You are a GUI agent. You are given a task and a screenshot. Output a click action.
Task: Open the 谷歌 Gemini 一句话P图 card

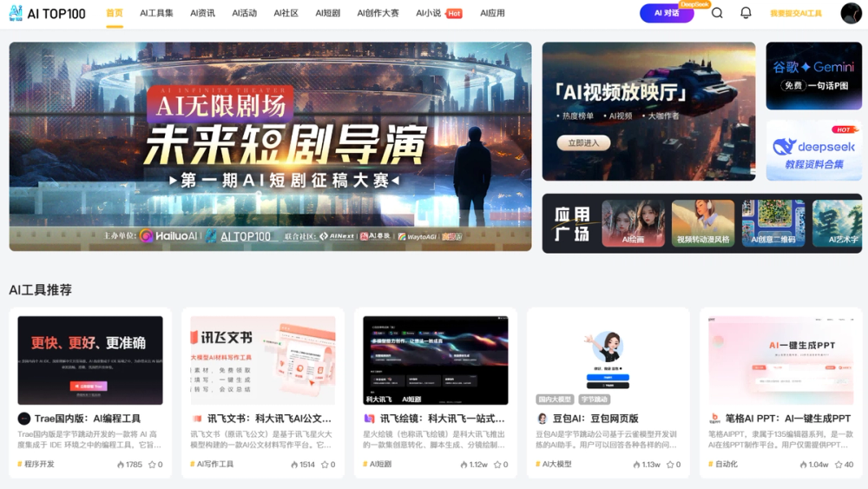coord(814,76)
